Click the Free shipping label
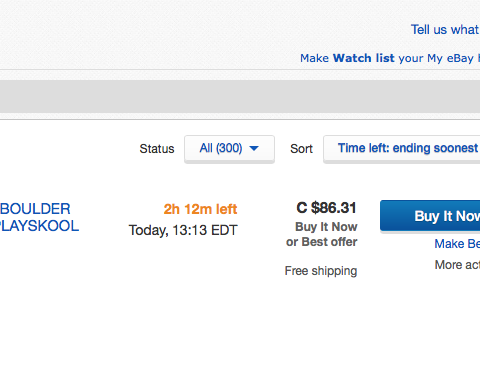This screenshot has height=369, width=480. point(321,271)
